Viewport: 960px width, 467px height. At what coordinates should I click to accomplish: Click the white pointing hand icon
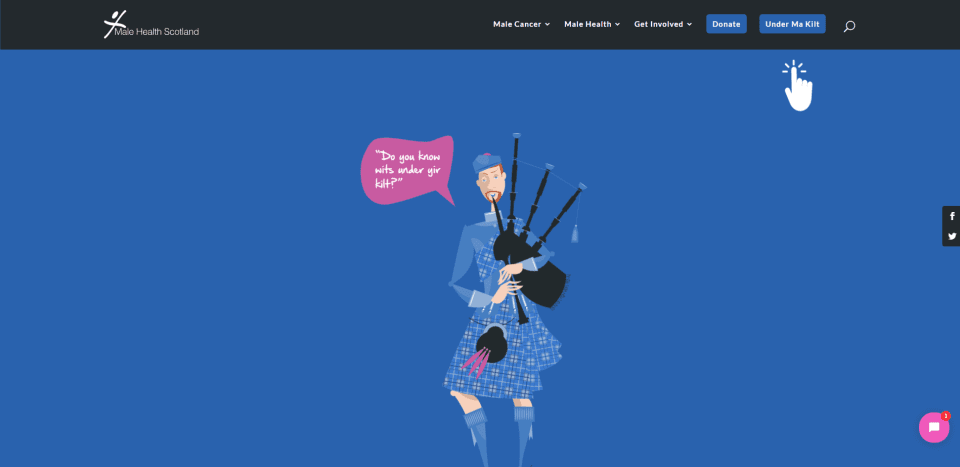798,86
